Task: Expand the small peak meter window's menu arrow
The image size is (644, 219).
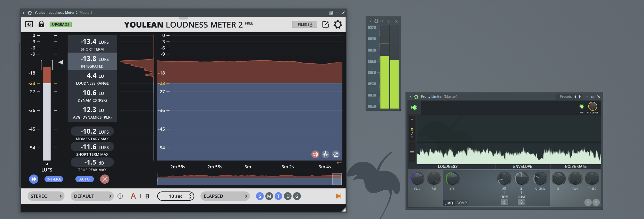Action: tap(370, 21)
